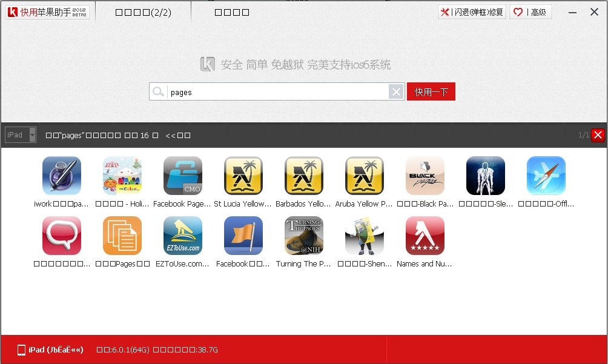Image resolution: width=608 pixels, height=364 pixels.
Task: Open the Names and Numbers app icon
Action: pos(425,236)
